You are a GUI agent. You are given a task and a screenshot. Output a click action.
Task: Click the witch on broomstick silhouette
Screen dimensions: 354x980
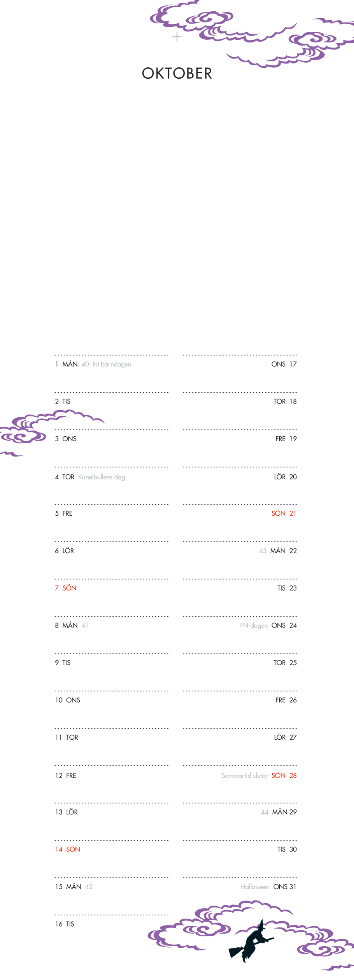pos(250,943)
